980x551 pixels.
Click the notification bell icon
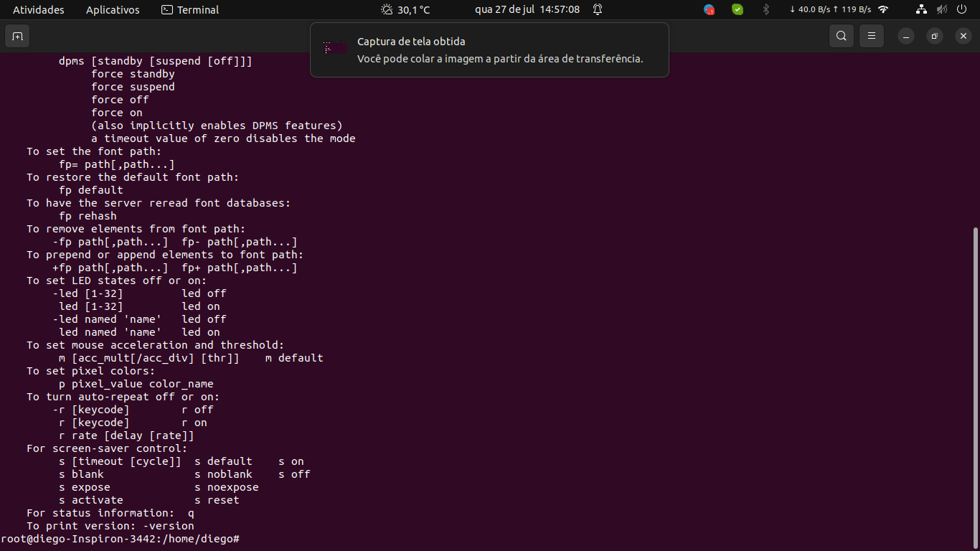pos(598,9)
